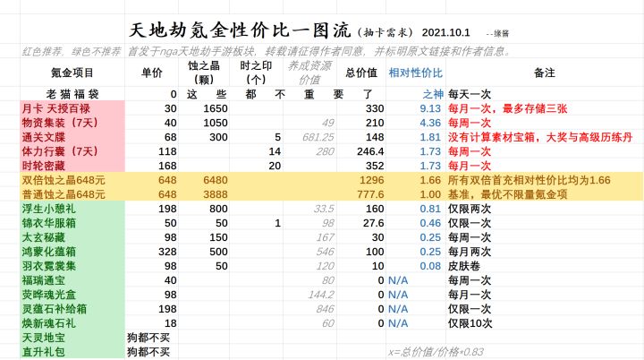Select the 单价 column header
The width and height of the screenshot is (644, 360).
(x=151, y=73)
